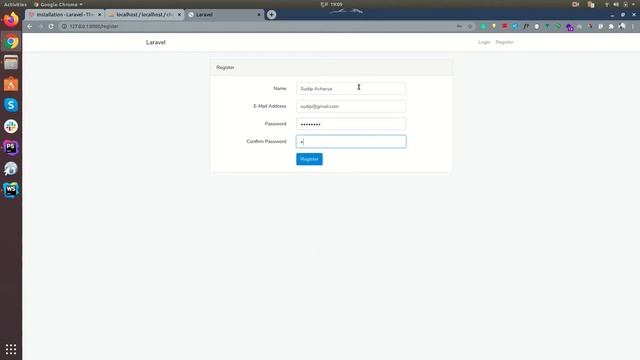Close the Installation - Laravel tab
The width and height of the screenshot is (640, 360).
pyautogui.click(x=99, y=15)
